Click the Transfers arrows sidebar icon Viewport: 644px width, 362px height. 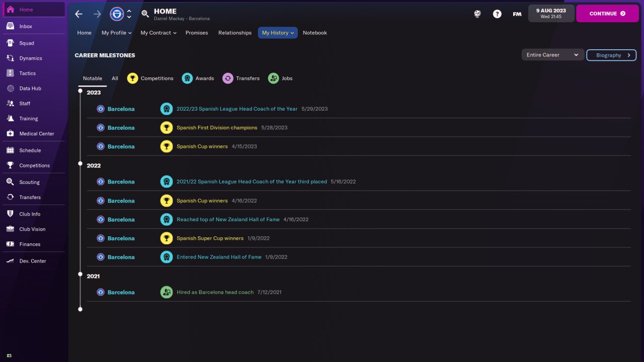[10, 197]
